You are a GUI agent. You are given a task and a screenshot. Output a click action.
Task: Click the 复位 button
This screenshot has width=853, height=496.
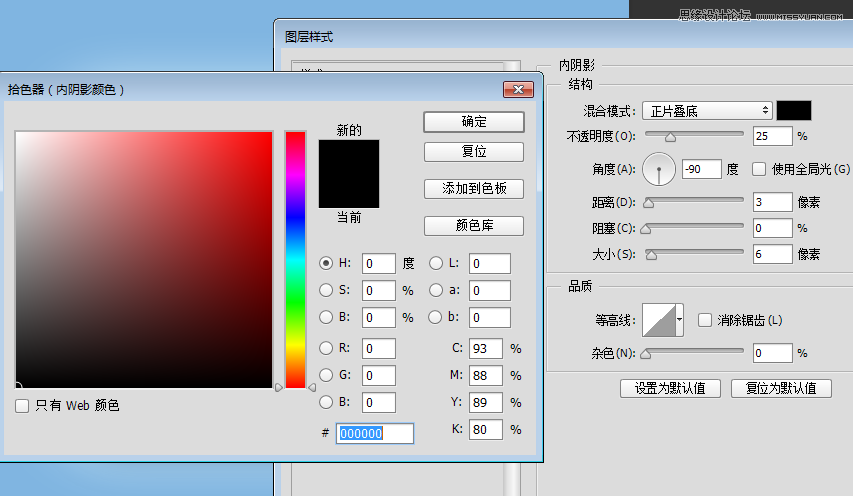(x=474, y=152)
